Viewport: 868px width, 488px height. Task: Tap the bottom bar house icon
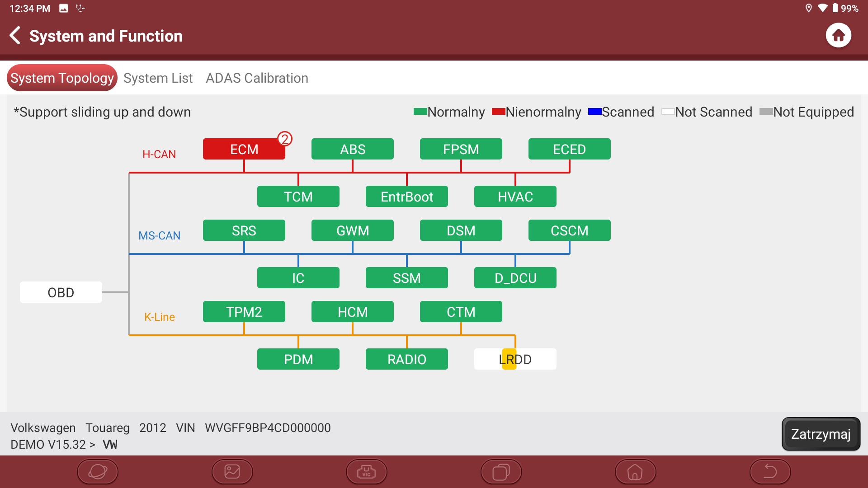tap(635, 472)
